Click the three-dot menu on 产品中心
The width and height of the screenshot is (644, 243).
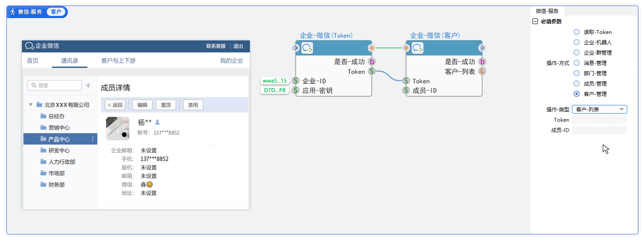point(93,139)
